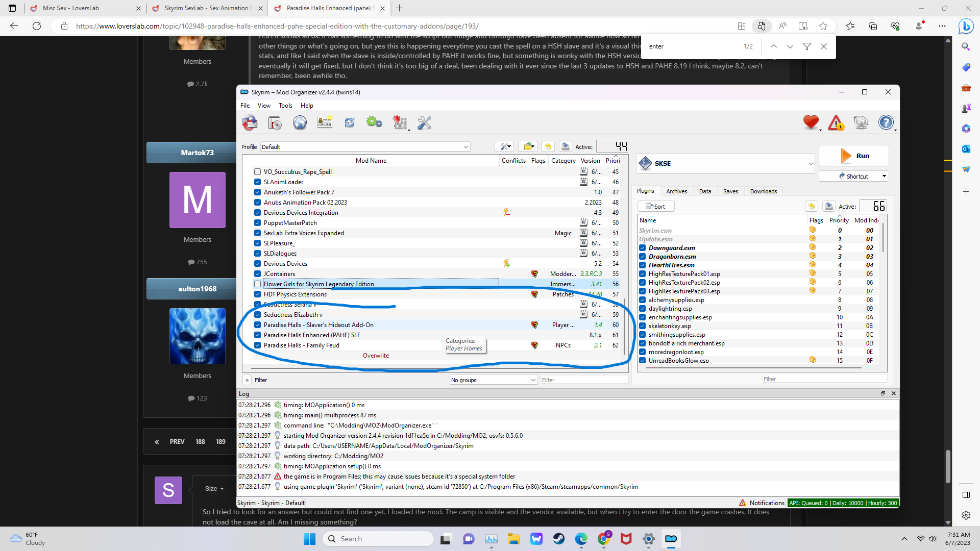Image resolution: width=980 pixels, height=551 pixels.
Task: Open the forum editor Size dropdown
Action: [214, 489]
